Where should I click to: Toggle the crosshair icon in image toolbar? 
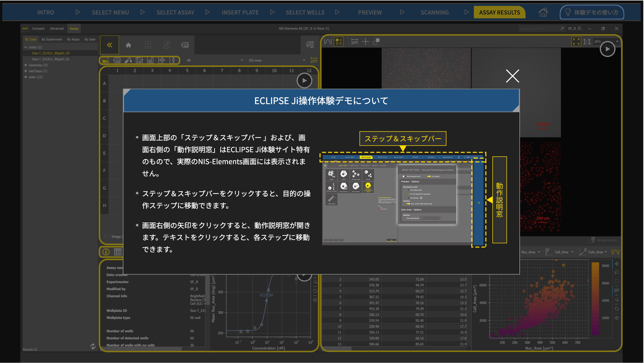point(365,41)
